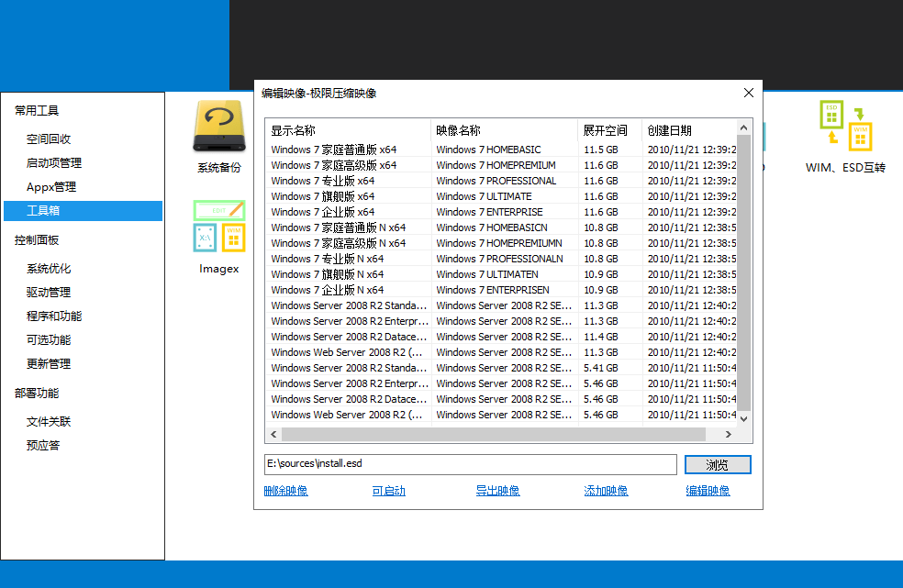Click the install.esd file path field

(470, 464)
